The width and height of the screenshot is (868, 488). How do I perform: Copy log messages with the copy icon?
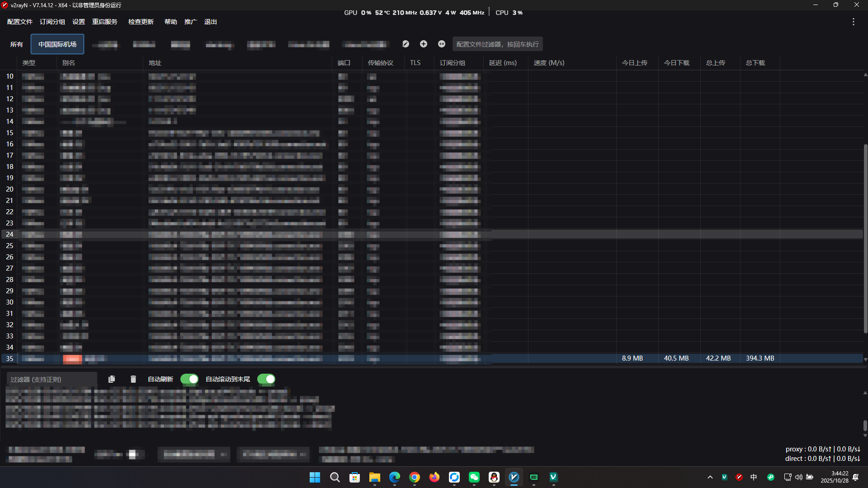(x=112, y=379)
